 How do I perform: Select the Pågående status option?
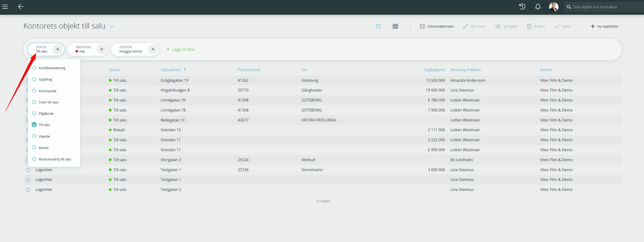[x=43, y=113]
